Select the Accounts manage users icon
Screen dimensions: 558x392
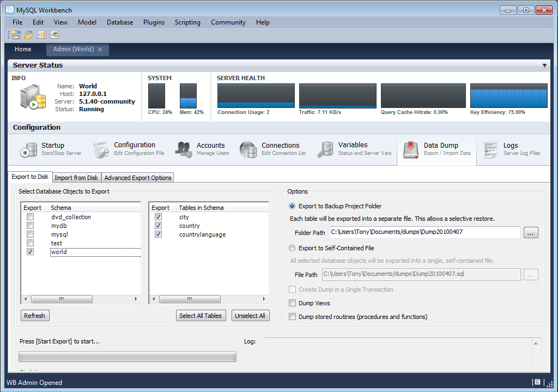coord(184,148)
